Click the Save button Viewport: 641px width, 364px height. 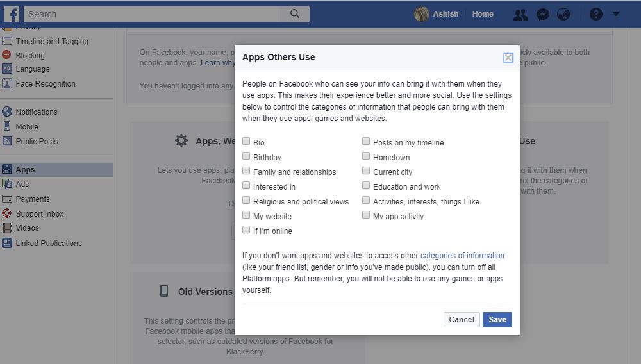(x=497, y=320)
